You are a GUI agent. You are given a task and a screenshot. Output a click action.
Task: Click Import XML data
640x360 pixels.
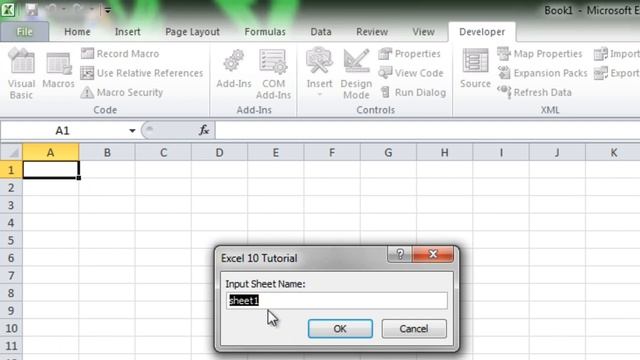[x=617, y=53]
